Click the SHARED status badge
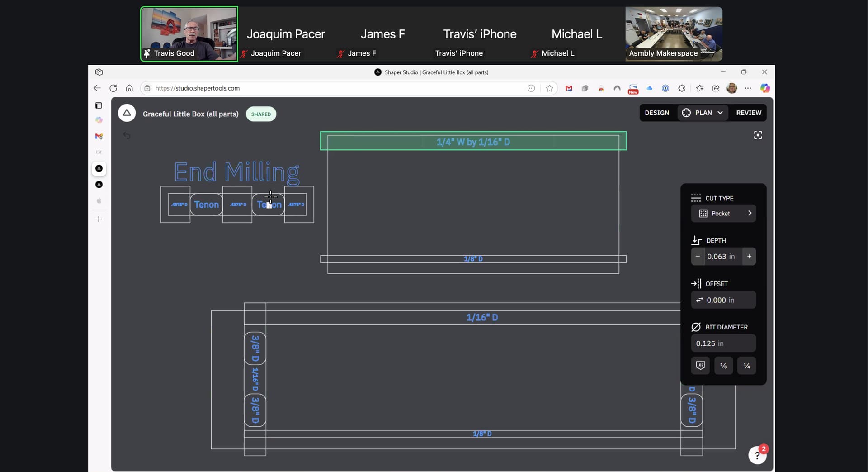This screenshot has width=868, height=472. 261,114
